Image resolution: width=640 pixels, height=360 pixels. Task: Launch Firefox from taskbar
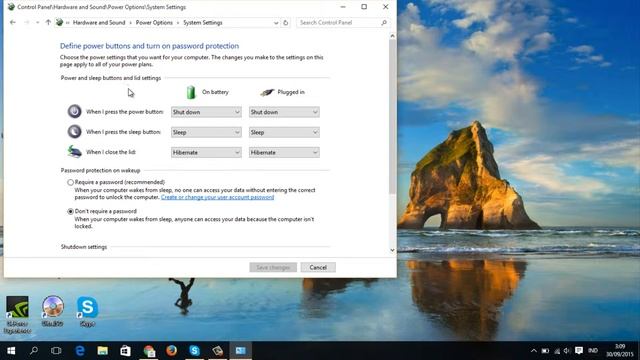coord(171,351)
